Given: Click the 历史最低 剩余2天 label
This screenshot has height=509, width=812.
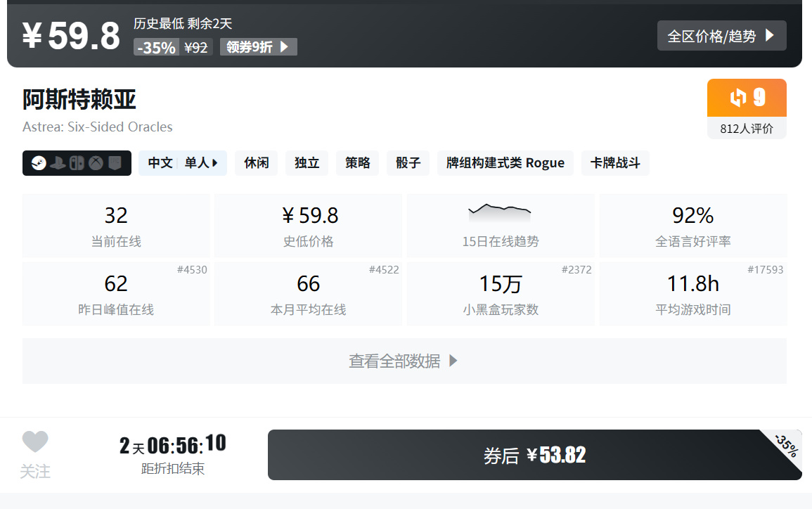Looking at the screenshot, I should tap(183, 23).
